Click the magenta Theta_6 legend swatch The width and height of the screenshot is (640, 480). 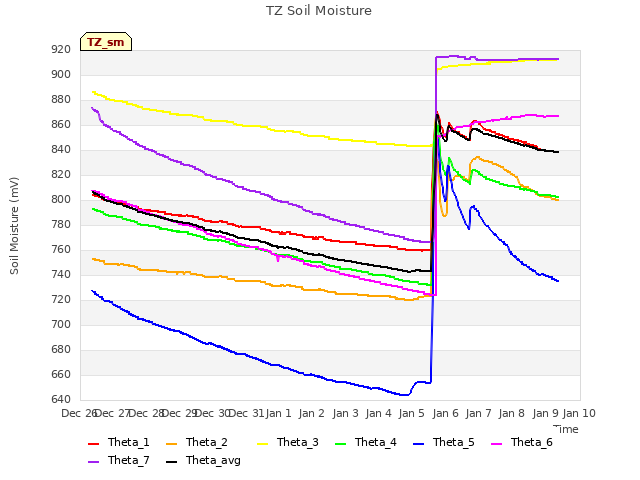click(496, 444)
